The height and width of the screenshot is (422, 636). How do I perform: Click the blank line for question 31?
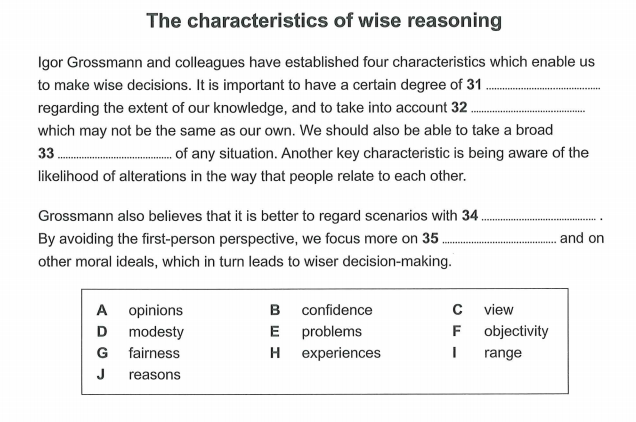pyautogui.click(x=543, y=88)
